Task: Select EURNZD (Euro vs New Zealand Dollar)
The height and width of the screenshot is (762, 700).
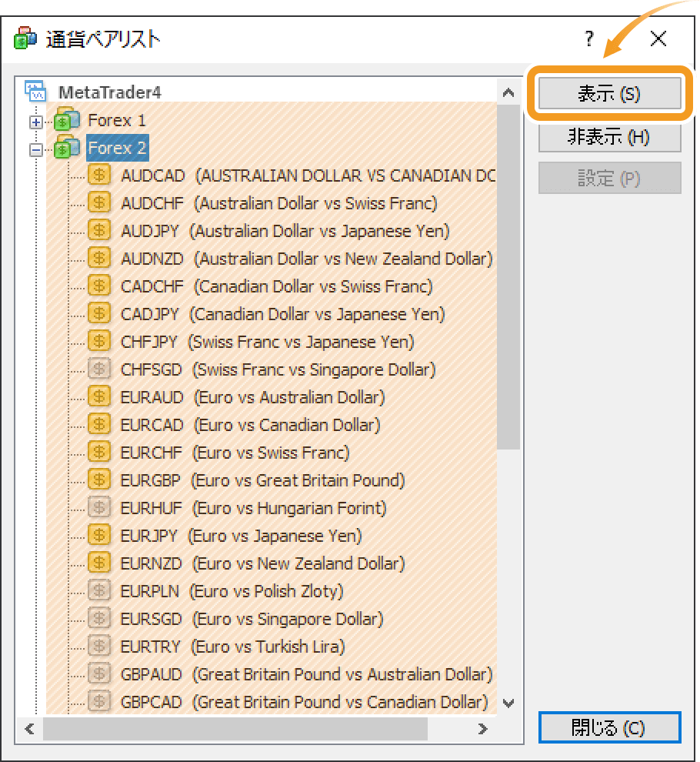Action: click(x=263, y=563)
